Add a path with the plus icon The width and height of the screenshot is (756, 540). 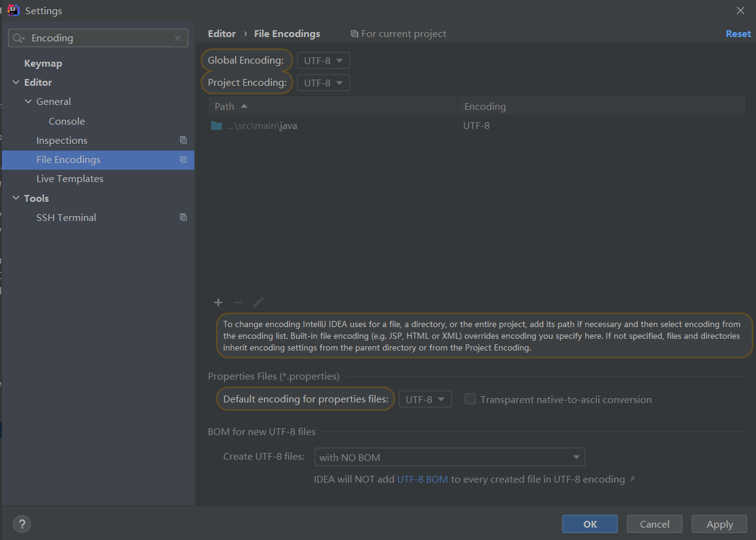point(218,302)
